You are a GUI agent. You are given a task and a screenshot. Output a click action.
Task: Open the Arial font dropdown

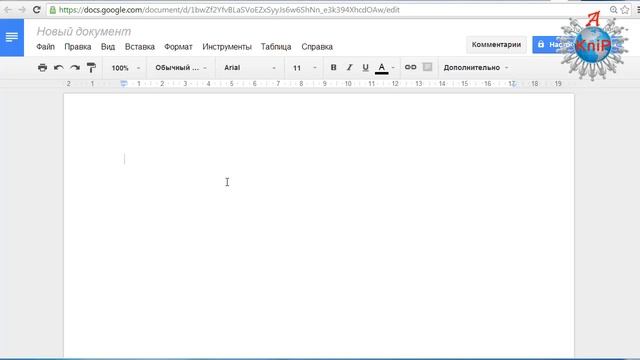coord(250,68)
